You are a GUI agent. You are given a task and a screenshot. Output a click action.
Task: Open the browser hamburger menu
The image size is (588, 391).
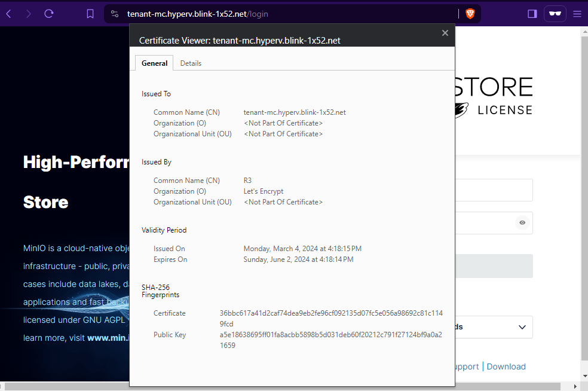pyautogui.click(x=577, y=13)
